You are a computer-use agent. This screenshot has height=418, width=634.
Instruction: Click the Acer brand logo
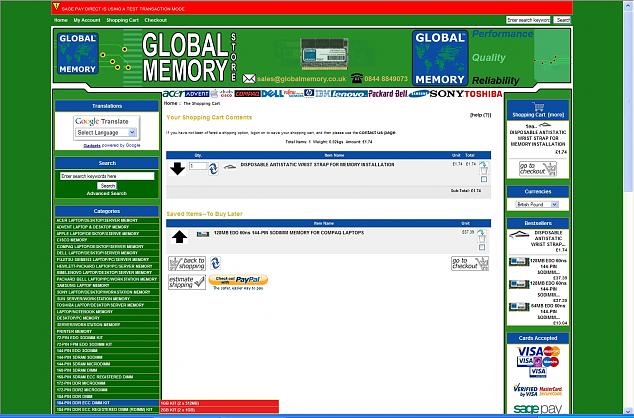(x=173, y=94)
